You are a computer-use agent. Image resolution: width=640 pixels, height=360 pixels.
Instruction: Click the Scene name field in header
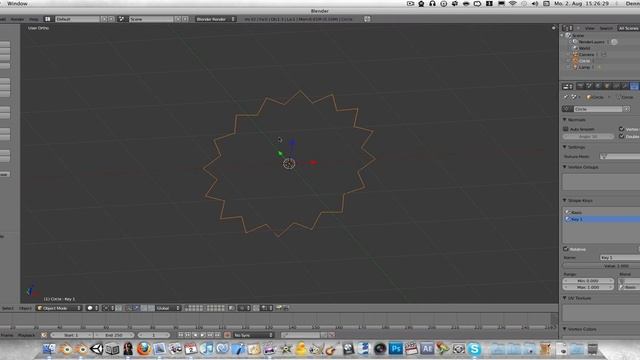point(151,19)
